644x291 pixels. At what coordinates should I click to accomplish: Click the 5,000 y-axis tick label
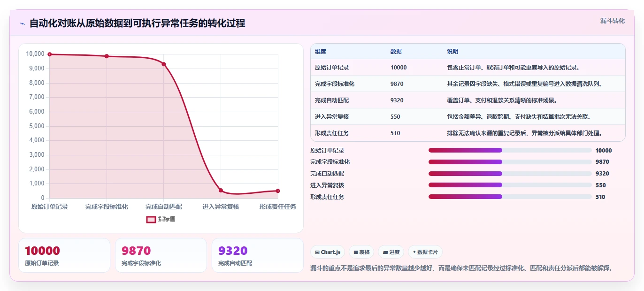[37, 126]
